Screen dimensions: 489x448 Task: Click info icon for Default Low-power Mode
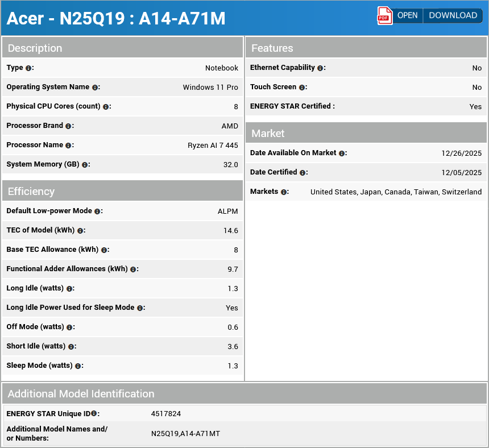97,211
